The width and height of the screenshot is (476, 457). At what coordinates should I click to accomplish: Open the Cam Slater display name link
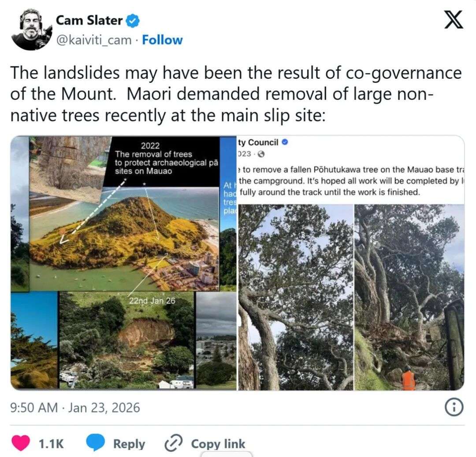pos(89,20)
